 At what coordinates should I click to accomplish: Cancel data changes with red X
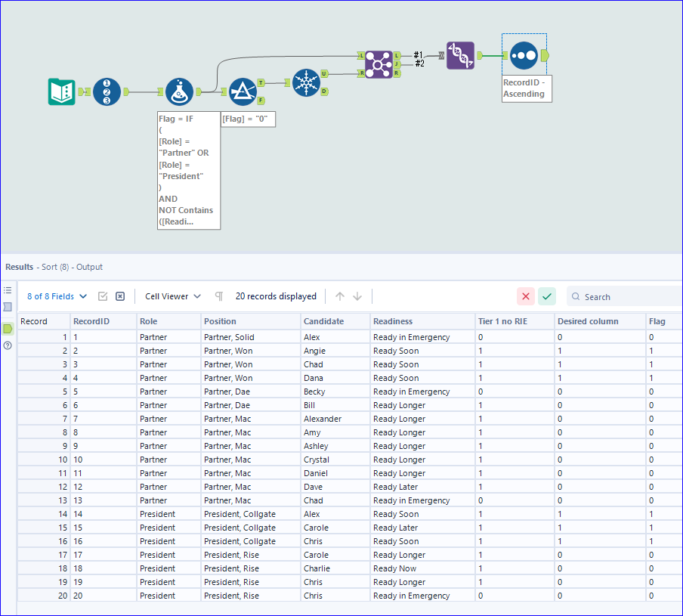tap(526, 296)
